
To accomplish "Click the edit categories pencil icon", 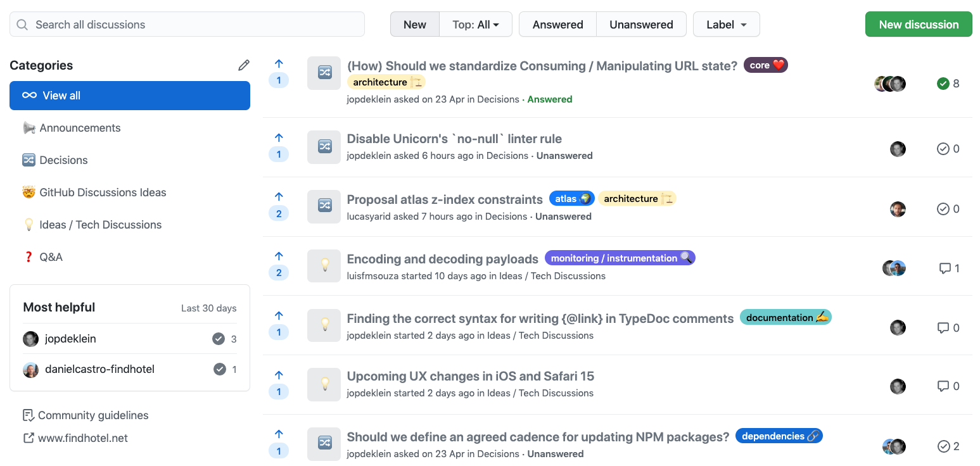I will click(x=244, y=65).
